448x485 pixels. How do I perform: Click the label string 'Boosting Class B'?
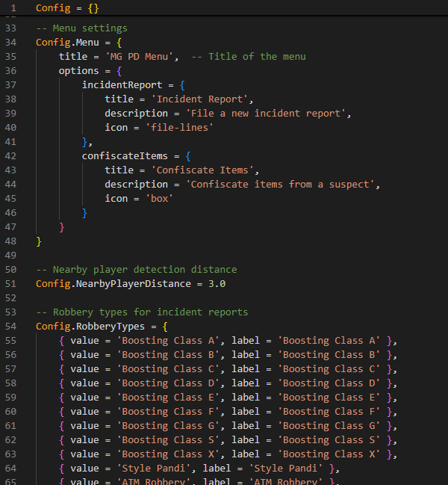[329, 355]
